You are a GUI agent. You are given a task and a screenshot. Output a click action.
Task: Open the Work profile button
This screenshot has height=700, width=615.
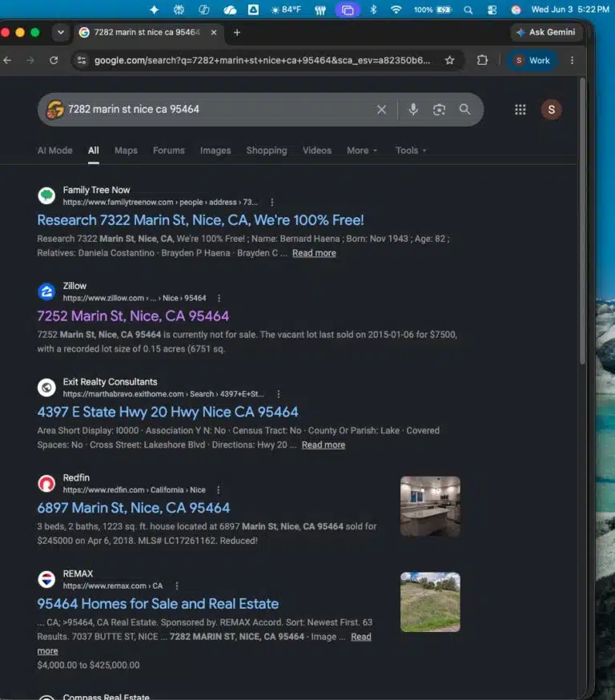pyautogui.click(x=532, y=60)
